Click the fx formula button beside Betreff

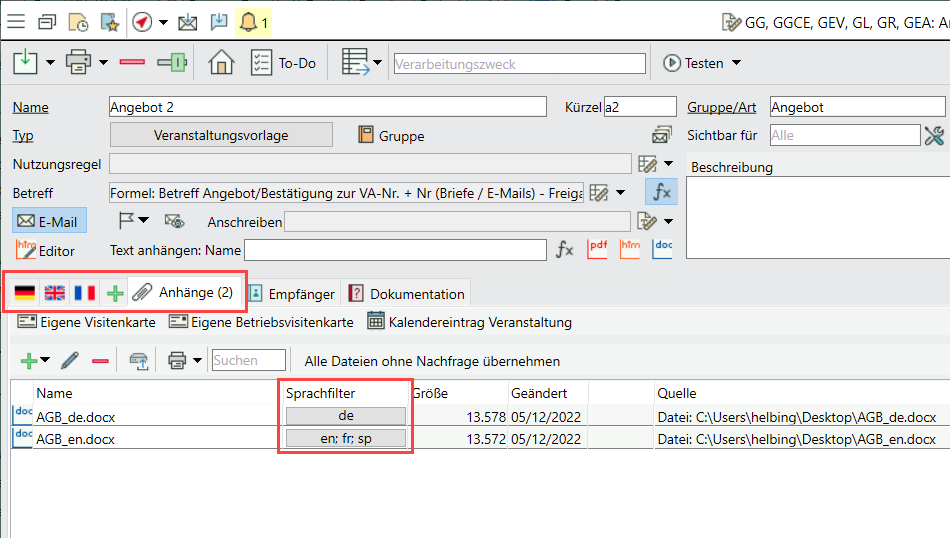[x=661, y=192]
